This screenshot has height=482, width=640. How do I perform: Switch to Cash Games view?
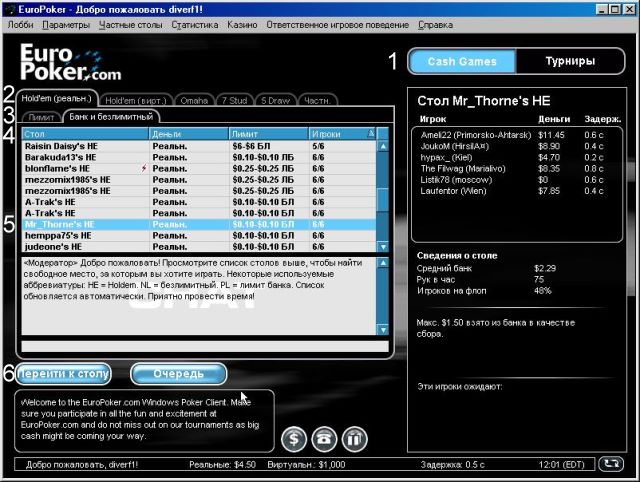462,61
